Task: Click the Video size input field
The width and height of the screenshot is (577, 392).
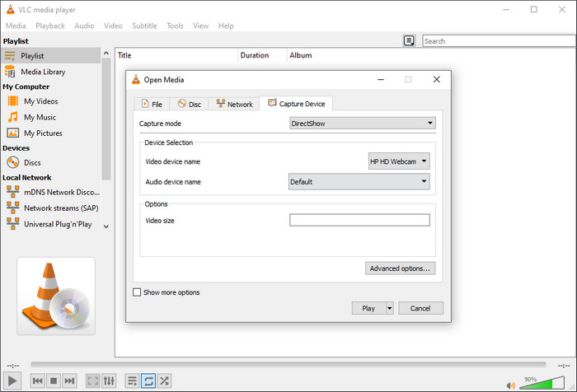Action: coord(359,220)
